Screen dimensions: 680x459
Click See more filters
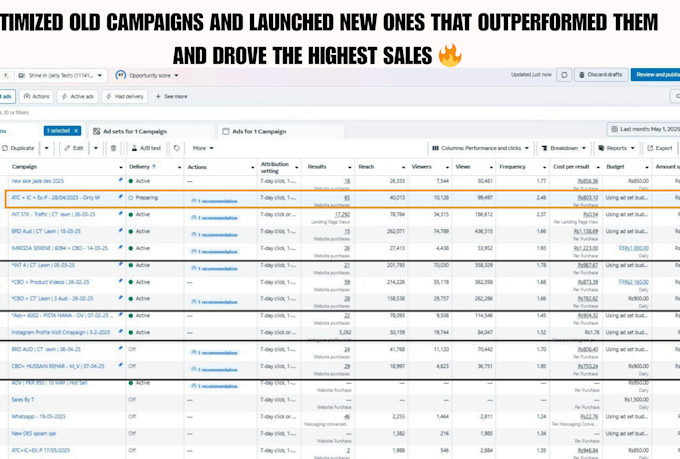(172, 96)
